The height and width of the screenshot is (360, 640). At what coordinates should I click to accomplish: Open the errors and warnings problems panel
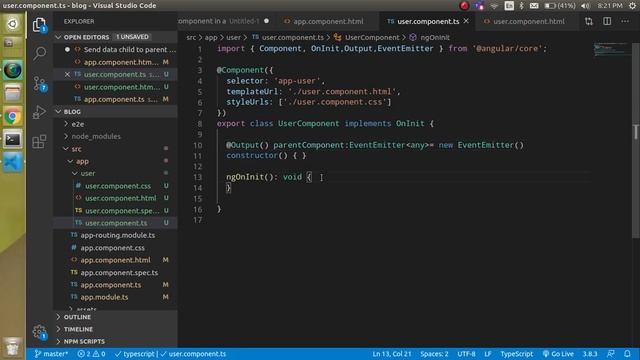click(x=91, y=354)
